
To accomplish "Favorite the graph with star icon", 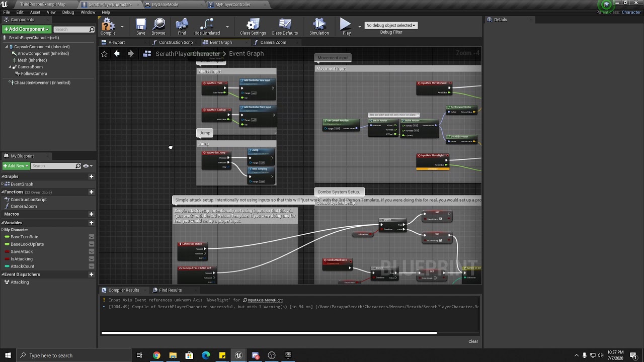I will coord(104,54).
